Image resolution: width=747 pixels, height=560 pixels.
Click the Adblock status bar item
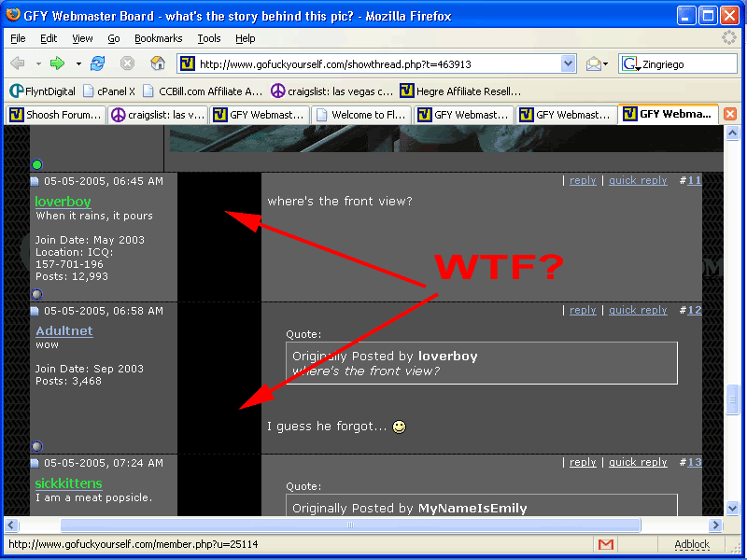tap(692, 544)
